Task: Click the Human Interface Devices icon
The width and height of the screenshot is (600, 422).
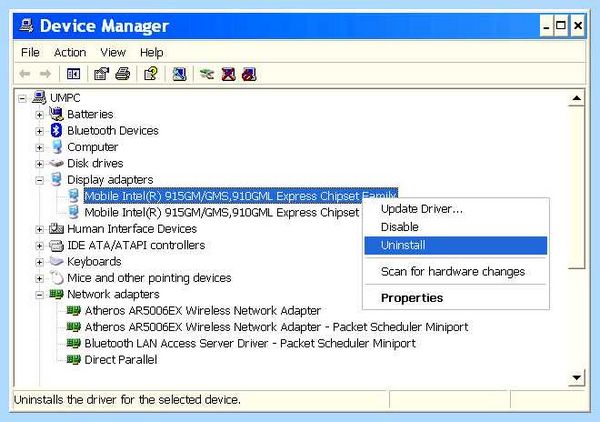Action: pyautogui.click(x=56, y=229)
